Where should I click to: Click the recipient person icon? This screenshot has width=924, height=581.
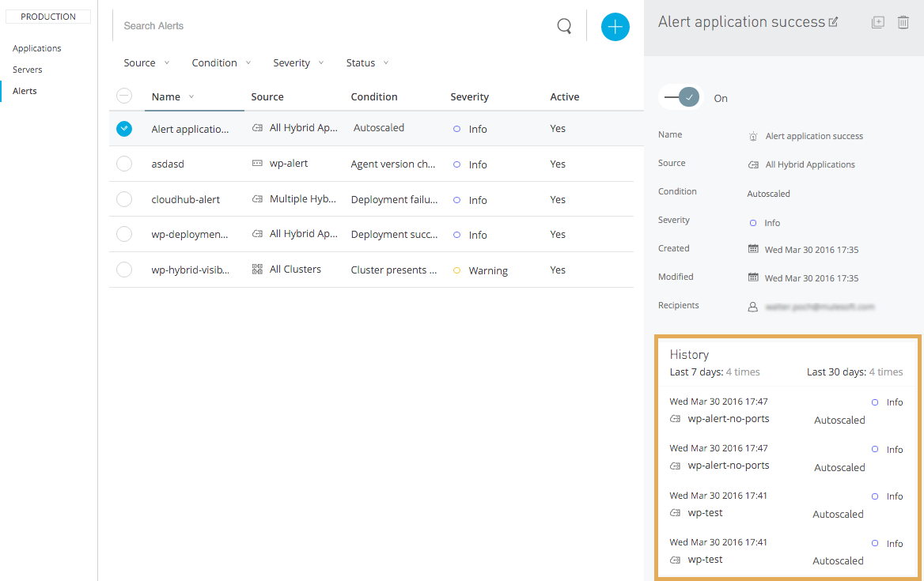point(753,307)
